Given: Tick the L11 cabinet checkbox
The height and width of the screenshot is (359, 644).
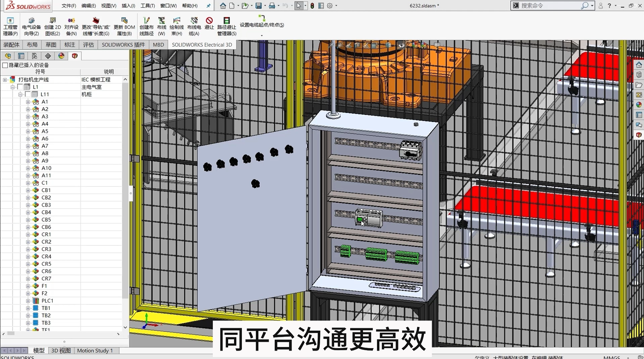Looking at the screenshot, I should [28, 94].
